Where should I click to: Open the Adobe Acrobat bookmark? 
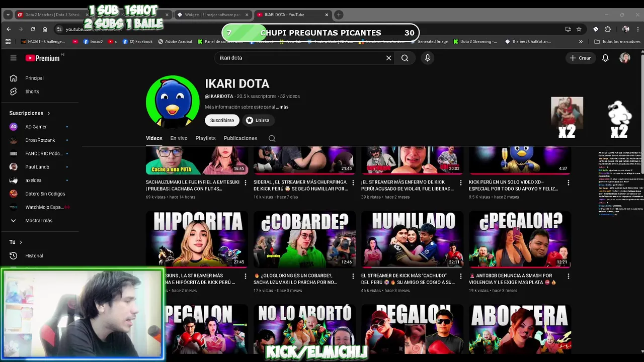pos(175,42)
